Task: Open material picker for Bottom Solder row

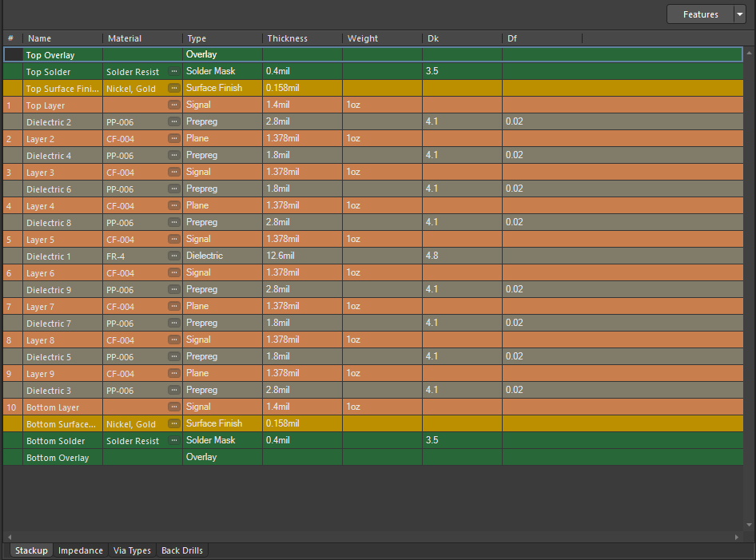Action: click(x=174, y=440)
